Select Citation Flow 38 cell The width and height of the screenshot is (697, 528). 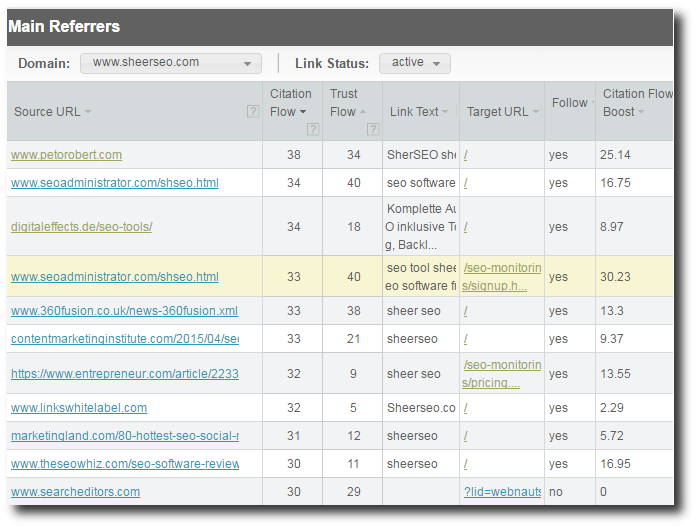pyautogui.click(x=293, y=155)
